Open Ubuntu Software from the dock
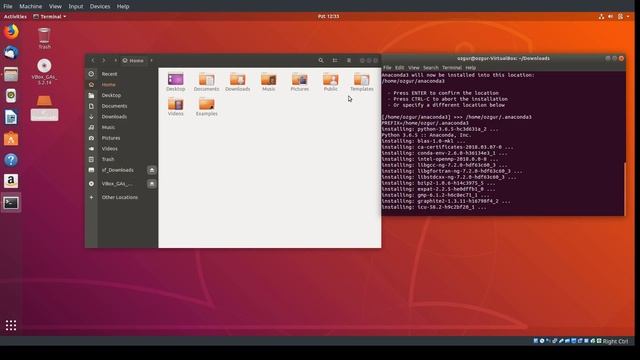This screenshot has width=640, height=360. click(x=11, y=139)
